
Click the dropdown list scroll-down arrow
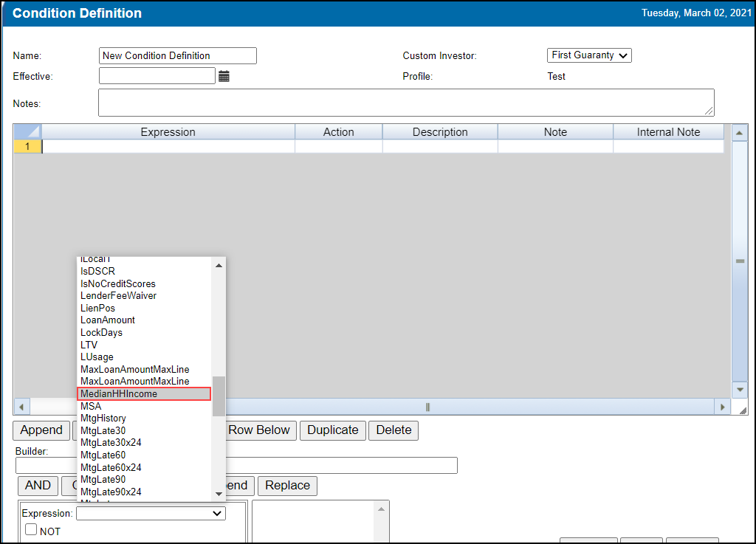tap(219, 494)
